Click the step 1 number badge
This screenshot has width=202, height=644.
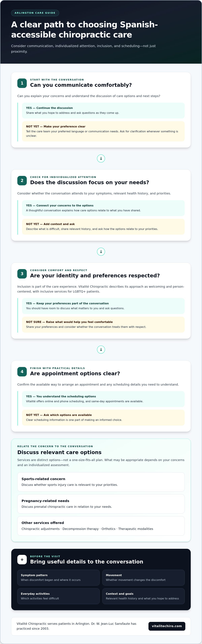[22, 83]
